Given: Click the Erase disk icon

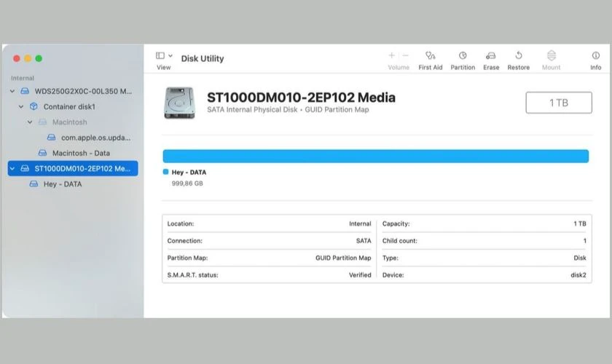Looking at the screenshot, I should tap(490, 56).
